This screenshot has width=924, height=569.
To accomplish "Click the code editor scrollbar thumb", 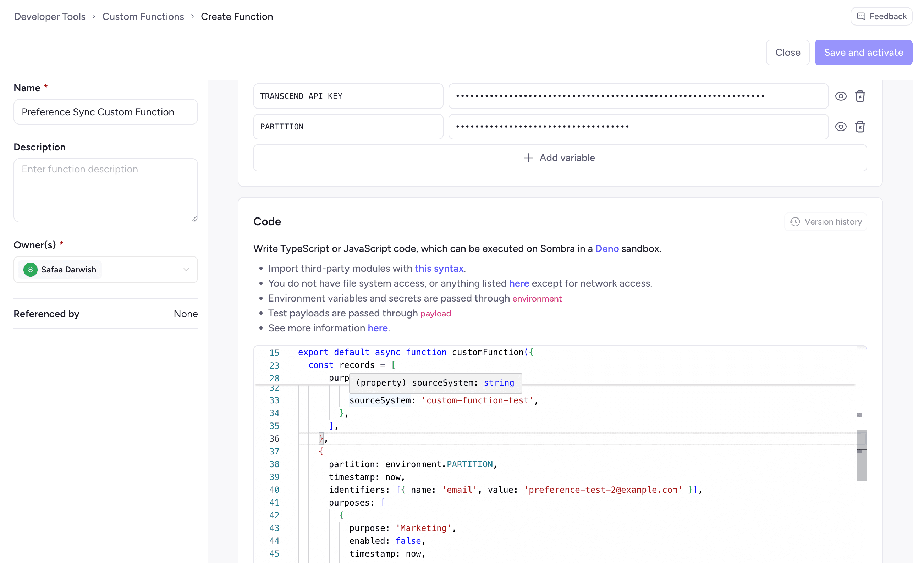I will point(861,455).
